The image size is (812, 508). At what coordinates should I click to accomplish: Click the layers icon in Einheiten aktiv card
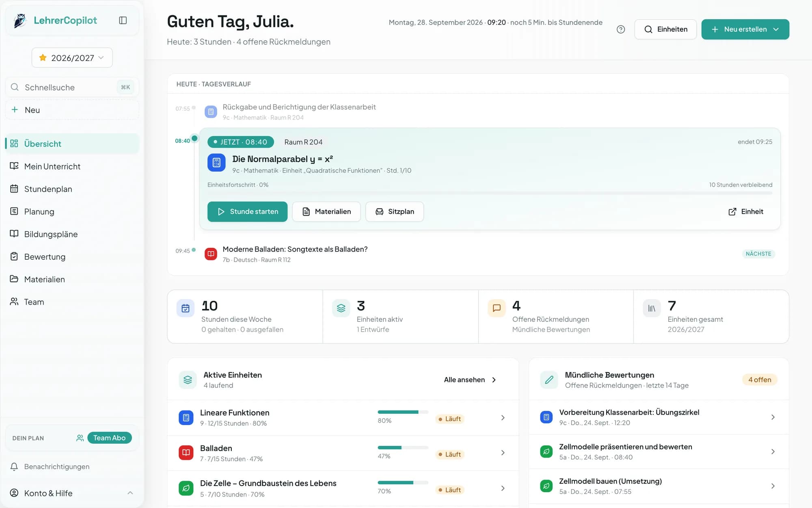pyautogui.click(x=341, y=308)
